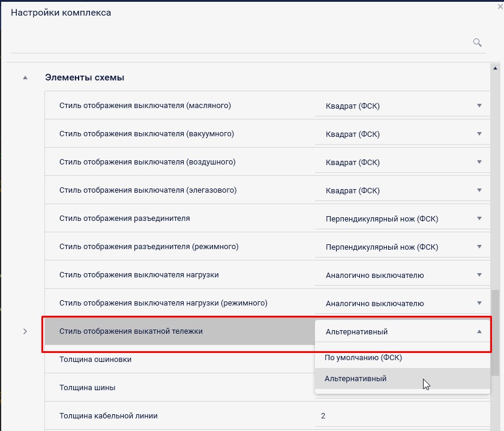Screen dimensions: 504x431
Task: Close the Настройки комплекса window
Action: pos(500,5)
